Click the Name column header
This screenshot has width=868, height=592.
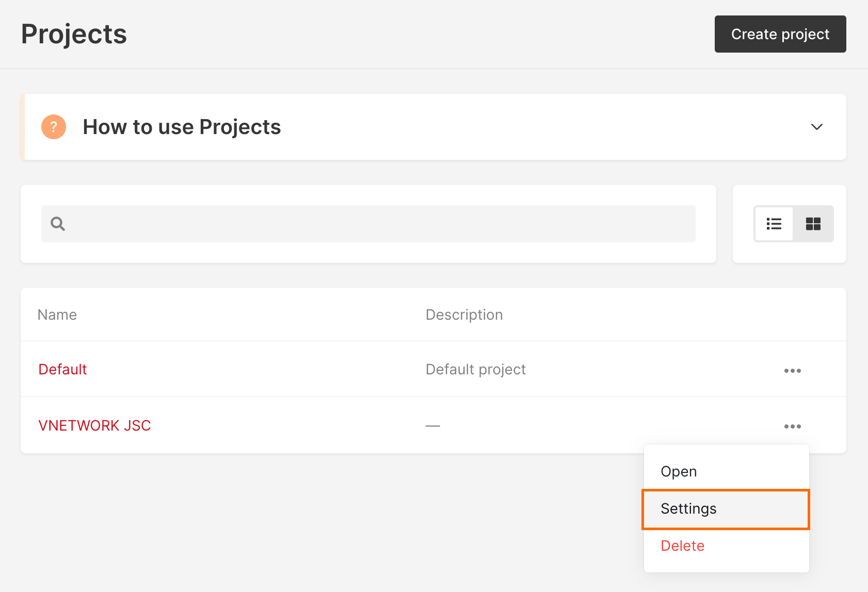coord(57,315)
